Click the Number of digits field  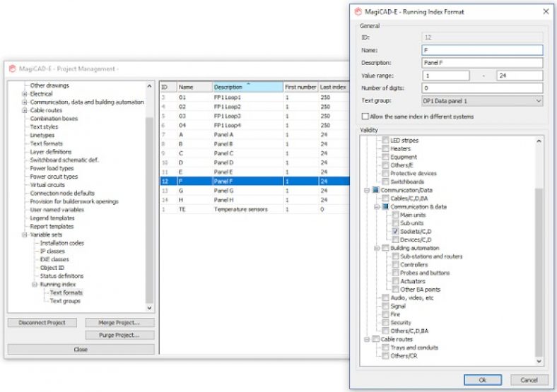pyautogui.click(x=482, y=88)
